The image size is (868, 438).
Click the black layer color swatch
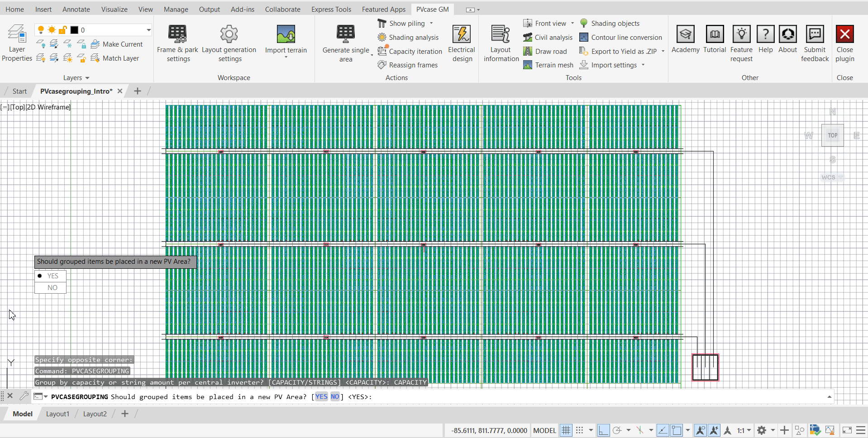(x=75, y=30)
